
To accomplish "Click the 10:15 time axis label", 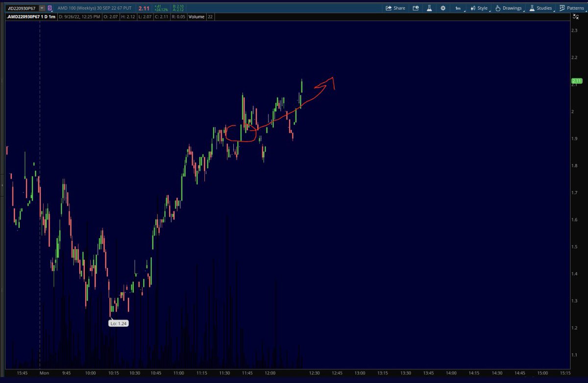I will pyautogui.click(x=113, y=373).
